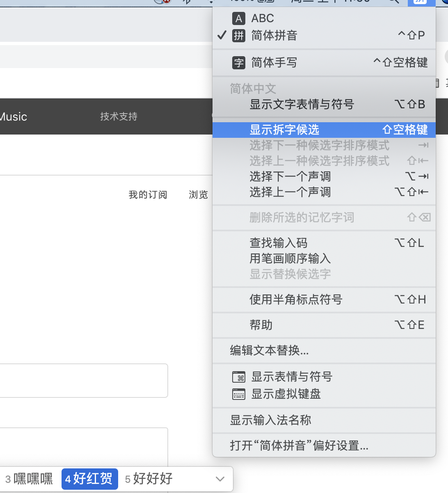The image size is (448, 493).
Task: Select 选择上一个声调 menu entry
Action: (x=290, y=192)
